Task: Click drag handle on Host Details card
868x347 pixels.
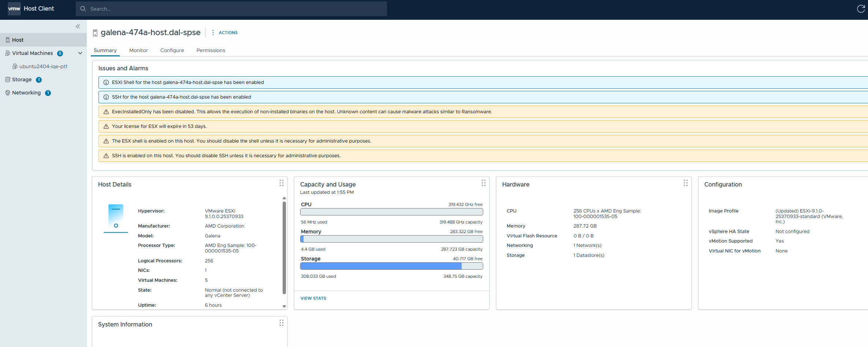Action: click(x=282, y=183)
